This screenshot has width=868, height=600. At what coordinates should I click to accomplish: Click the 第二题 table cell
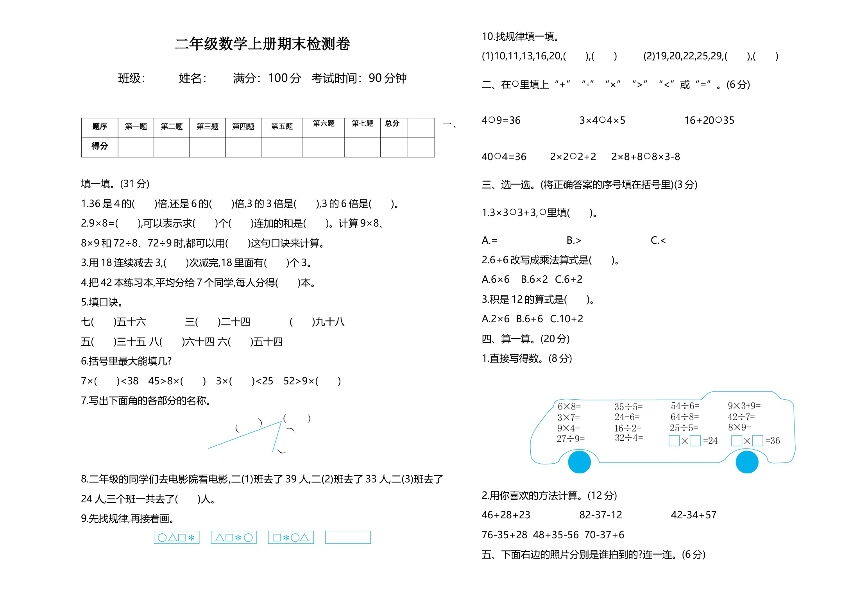coord(172,128)
